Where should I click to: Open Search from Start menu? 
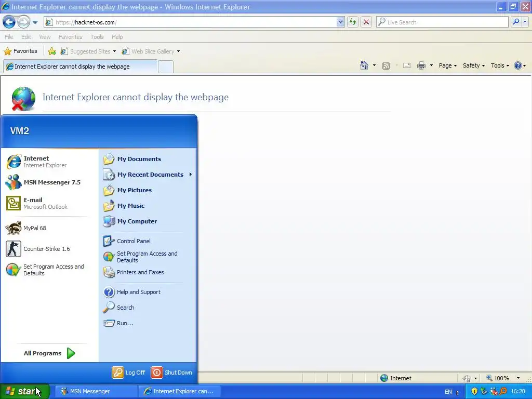click(148, 308)
